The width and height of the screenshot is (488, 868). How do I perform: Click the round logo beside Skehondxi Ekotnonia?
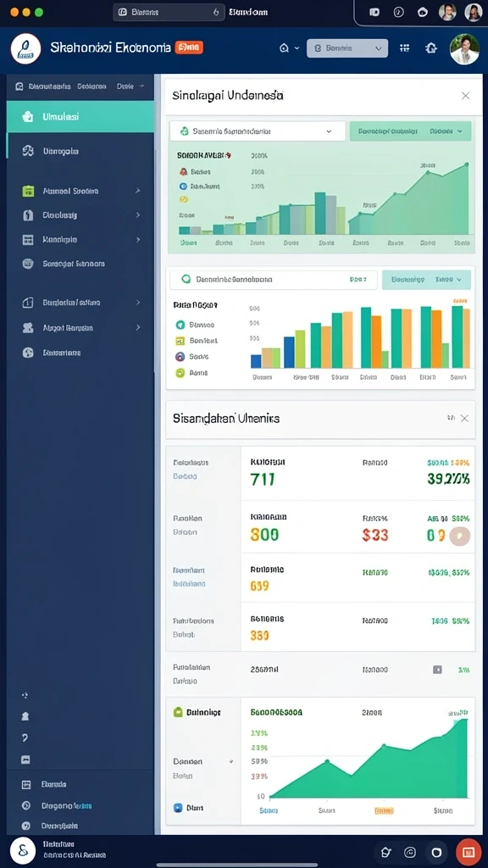[x=25, y=48]
